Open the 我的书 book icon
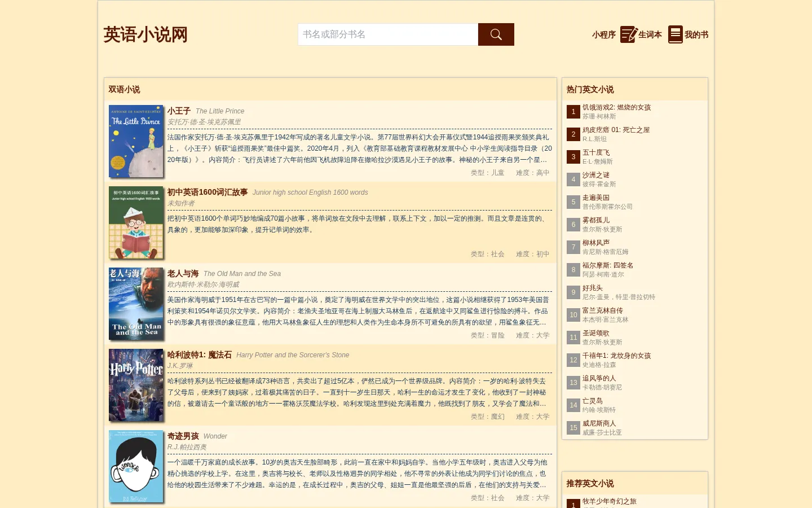 click(676, 34)
